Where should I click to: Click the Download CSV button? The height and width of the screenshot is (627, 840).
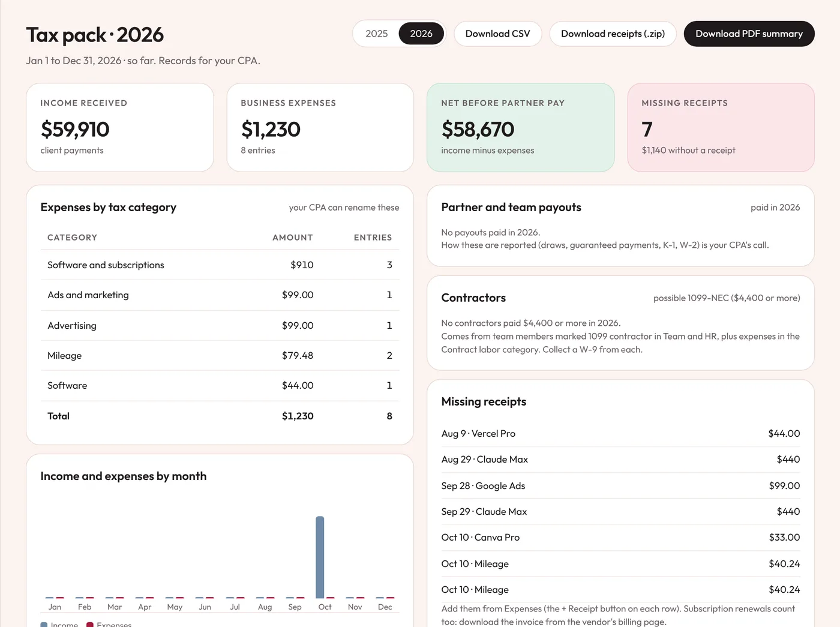point(498,34)
